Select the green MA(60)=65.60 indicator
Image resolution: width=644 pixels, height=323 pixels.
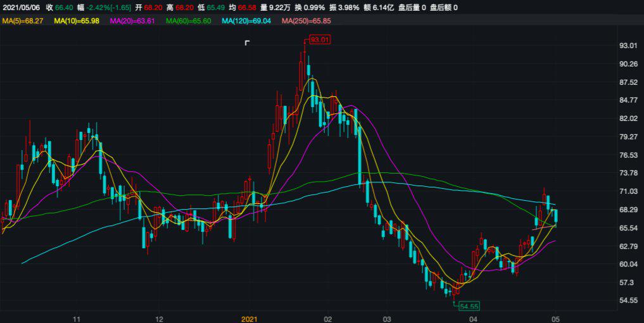(190, 21)
